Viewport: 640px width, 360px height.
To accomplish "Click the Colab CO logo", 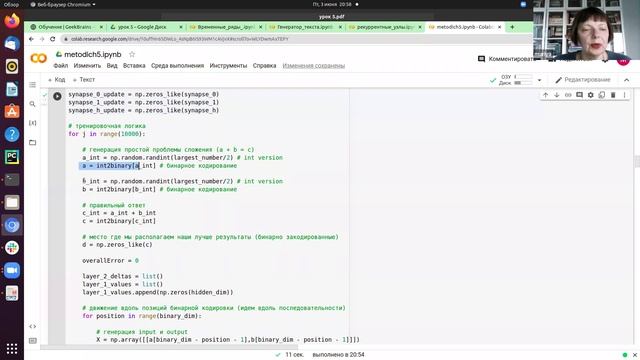I will 39,58.
